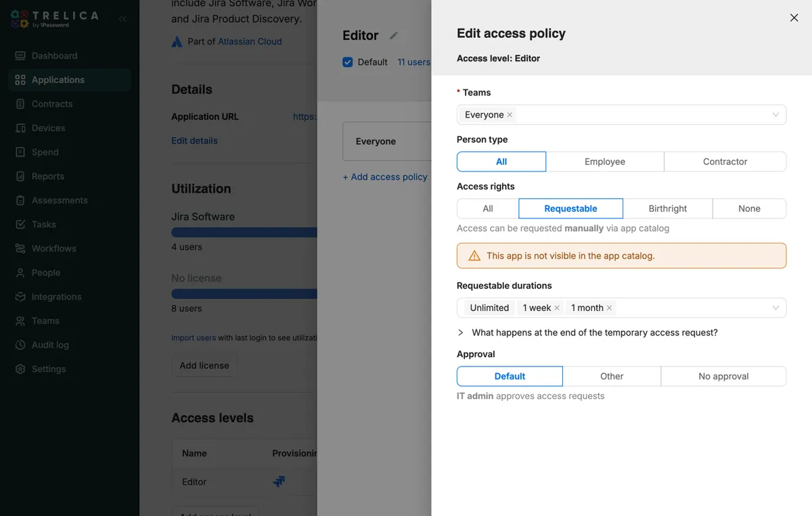812x516 pixels.
Task: Click the Atlassian logo icon
Action: click(x=177, y=41)
